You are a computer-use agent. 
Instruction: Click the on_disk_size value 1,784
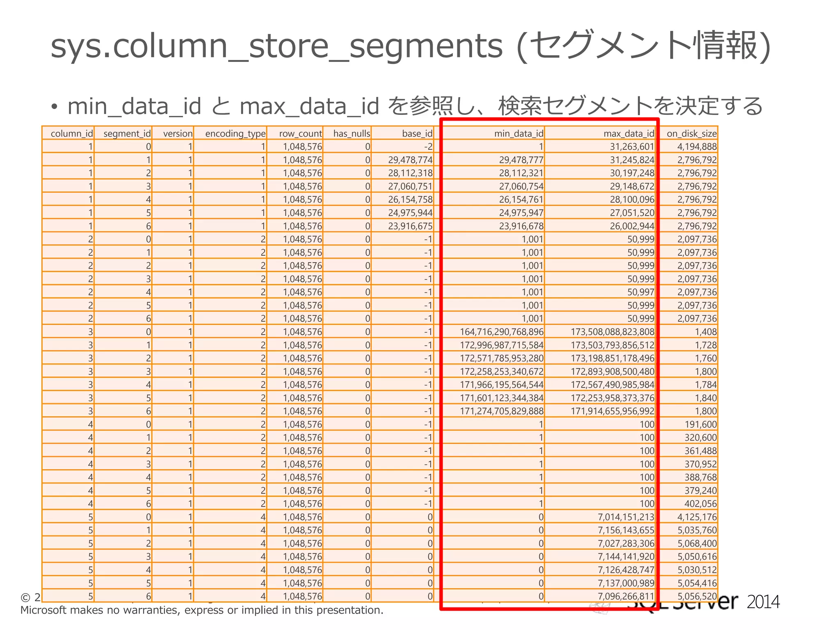click(x=706, y=385)
